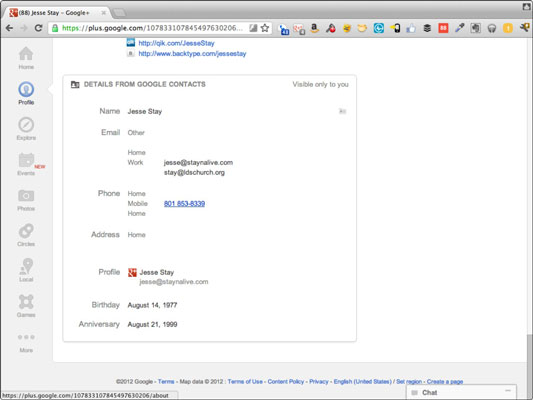Click the Facebook Like thumbs-up extension
This screenshot has width=533, height=400.
[x=411, y=28]
